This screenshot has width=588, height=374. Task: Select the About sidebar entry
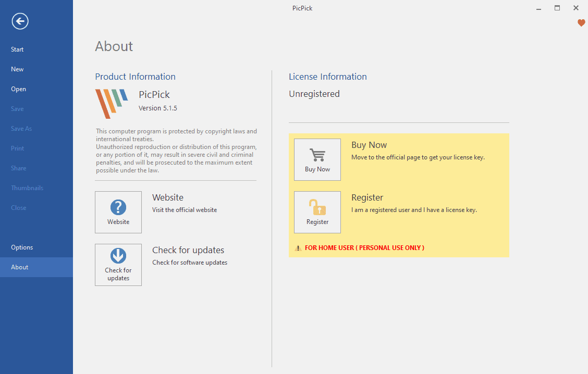pyautogui.click(x=36, y=267)
